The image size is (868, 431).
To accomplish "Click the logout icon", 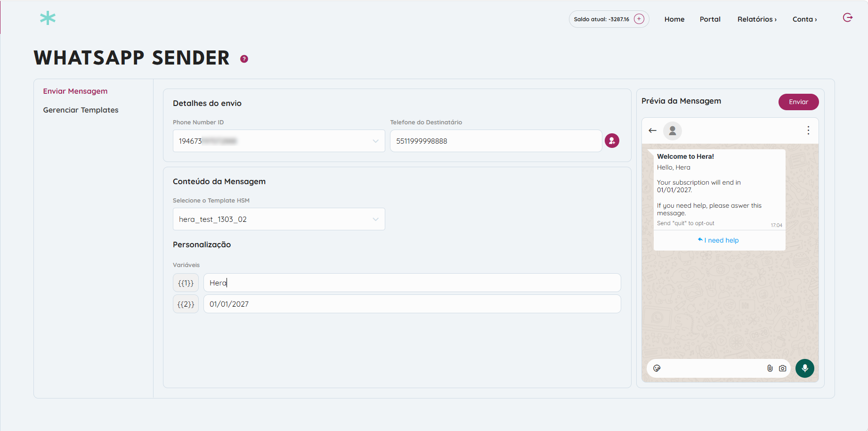I will click(848, 17).
